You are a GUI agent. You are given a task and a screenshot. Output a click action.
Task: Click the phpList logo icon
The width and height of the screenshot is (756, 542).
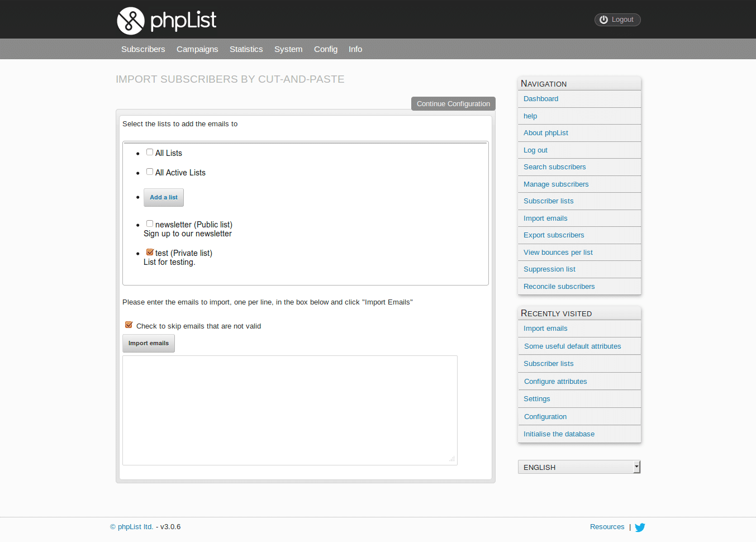131,21
